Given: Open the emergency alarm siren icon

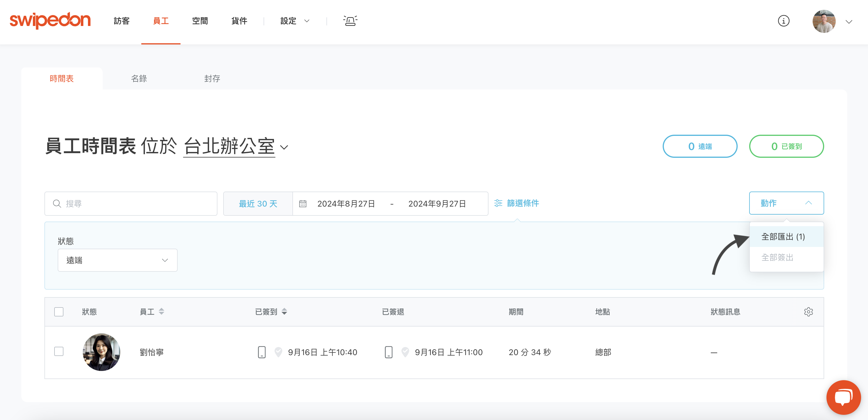Looking at the screenshot, I should 350,21.
